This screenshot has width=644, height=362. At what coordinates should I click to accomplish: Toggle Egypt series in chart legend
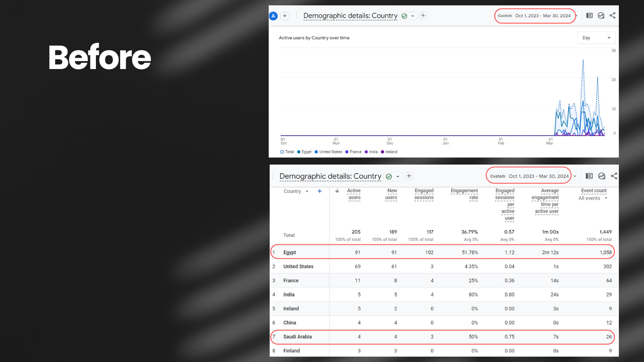coord(304,152)
